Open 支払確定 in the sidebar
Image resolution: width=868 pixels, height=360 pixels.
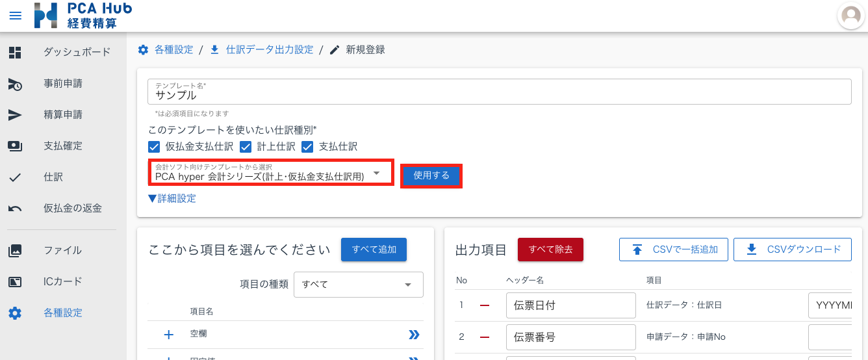(63, 146)
